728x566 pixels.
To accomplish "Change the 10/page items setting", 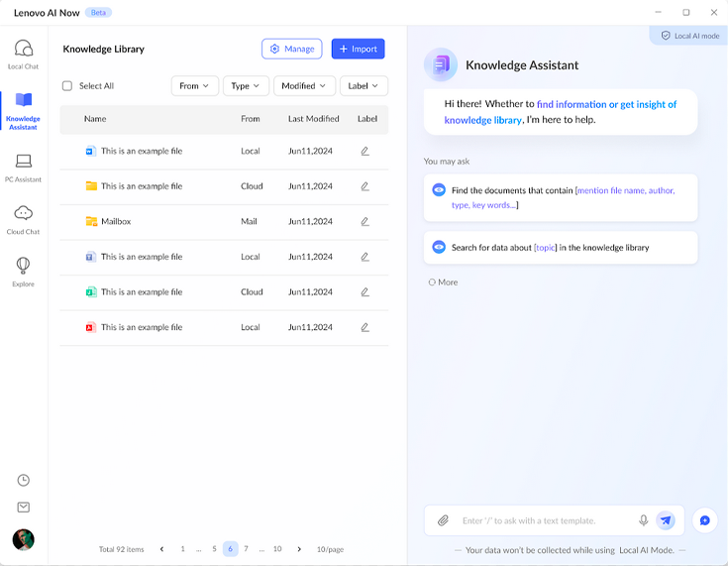I will click(x=330, y=549).
